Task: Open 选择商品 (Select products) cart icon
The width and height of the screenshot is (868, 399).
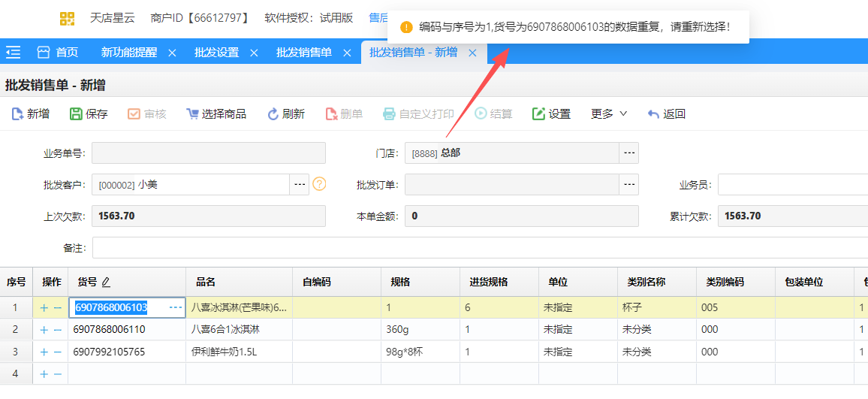Action: tap(193, 114)
